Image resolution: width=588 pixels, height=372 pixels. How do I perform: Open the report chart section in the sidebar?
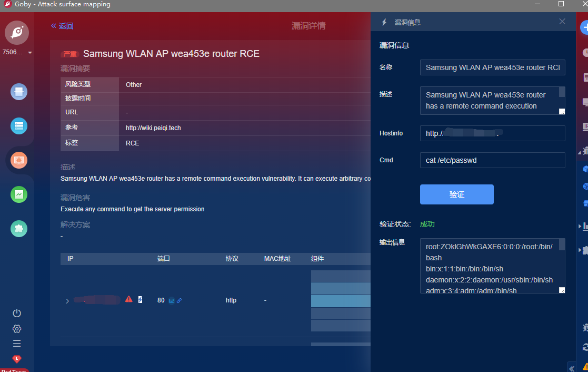[x=19, y=194]
